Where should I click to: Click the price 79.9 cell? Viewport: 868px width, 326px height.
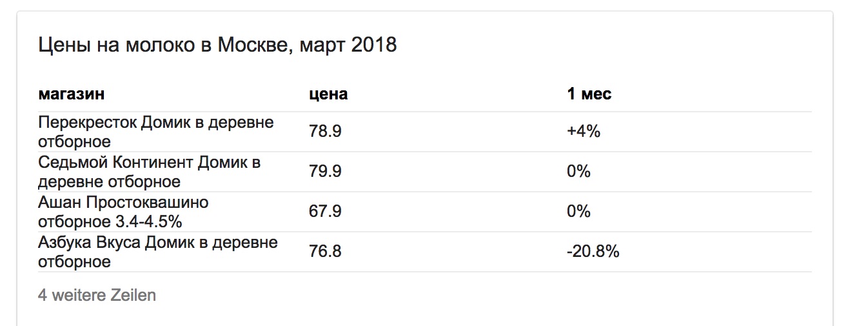pos(325,172)
